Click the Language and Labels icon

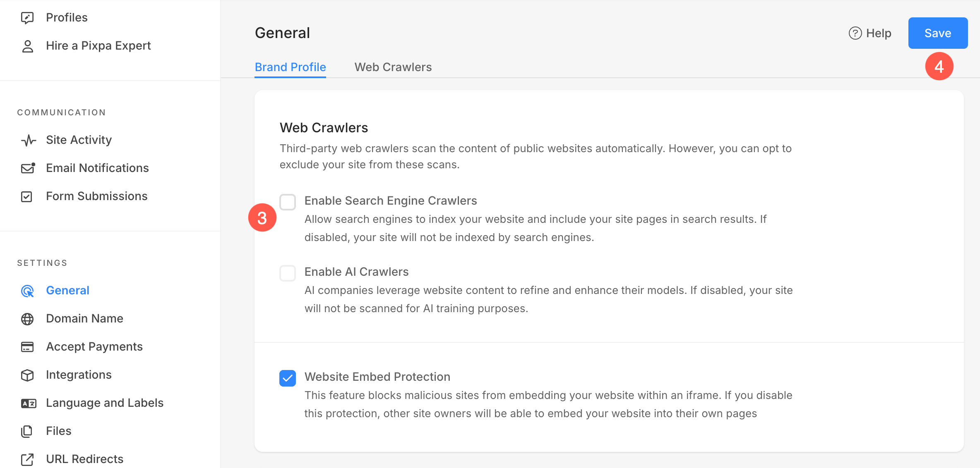pos(28,403)
